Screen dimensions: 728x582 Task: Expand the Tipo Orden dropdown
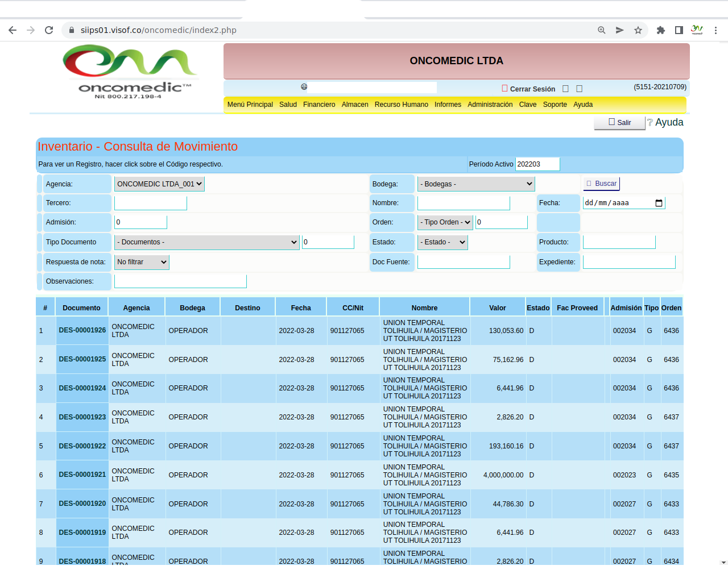click(445, 222)
